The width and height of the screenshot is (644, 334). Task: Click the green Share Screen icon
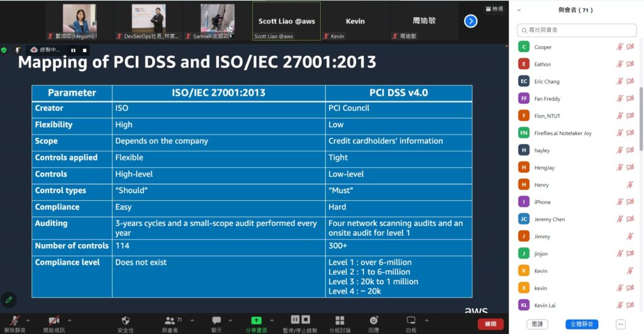pos(256,320)
